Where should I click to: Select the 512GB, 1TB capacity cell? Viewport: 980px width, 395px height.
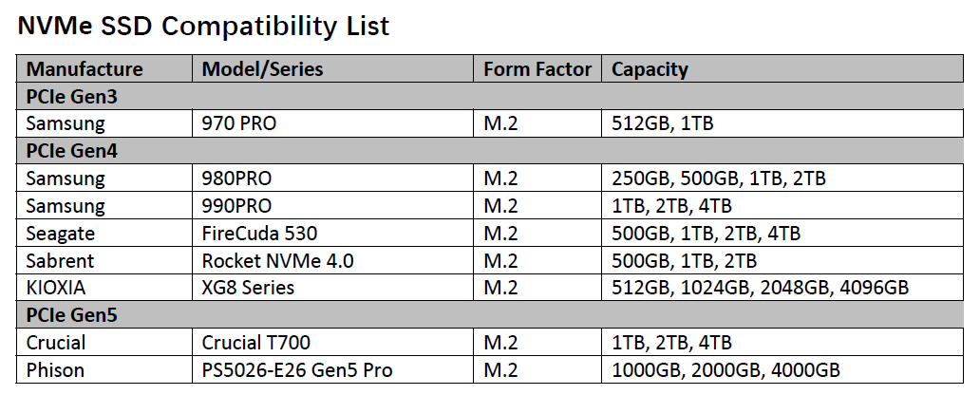click(782, 123)
